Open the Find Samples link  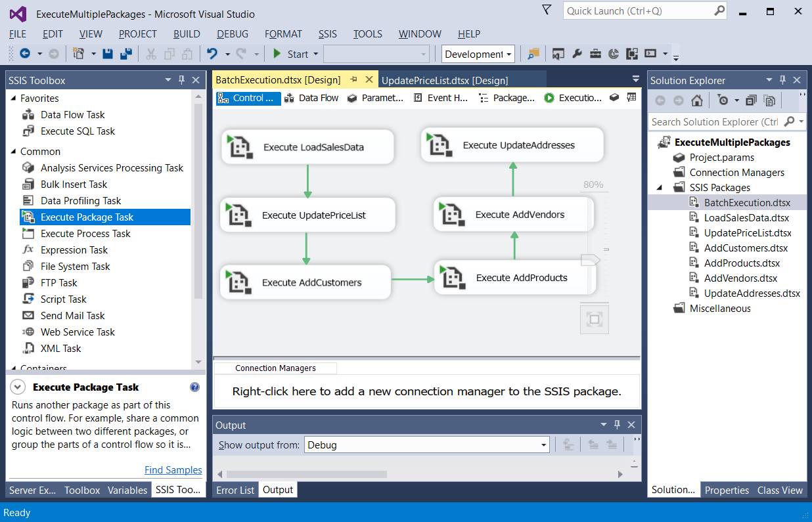click(x=173, y=469)
